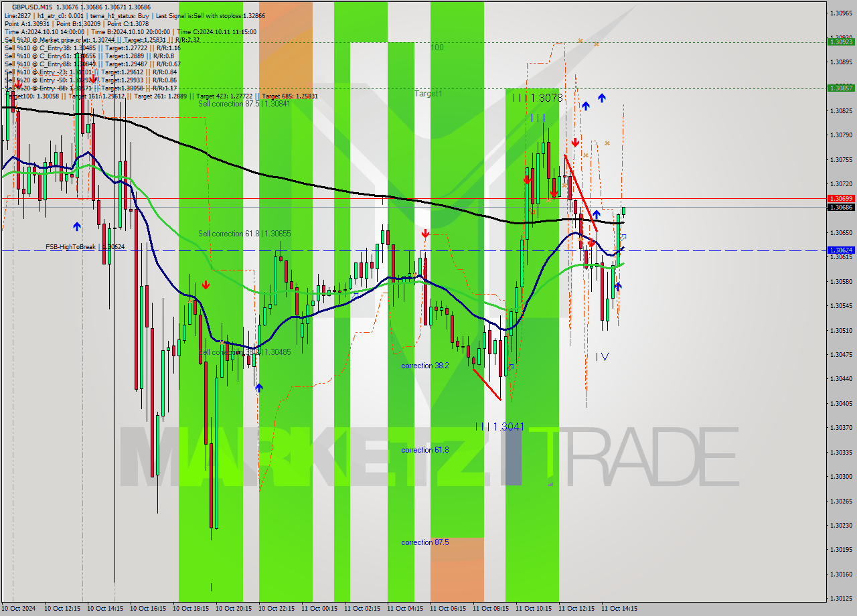This screenshot has height=616, width=857.
Task: Click the 'I V' wave label
Action: pyautogui.click(x=602, y=357)
